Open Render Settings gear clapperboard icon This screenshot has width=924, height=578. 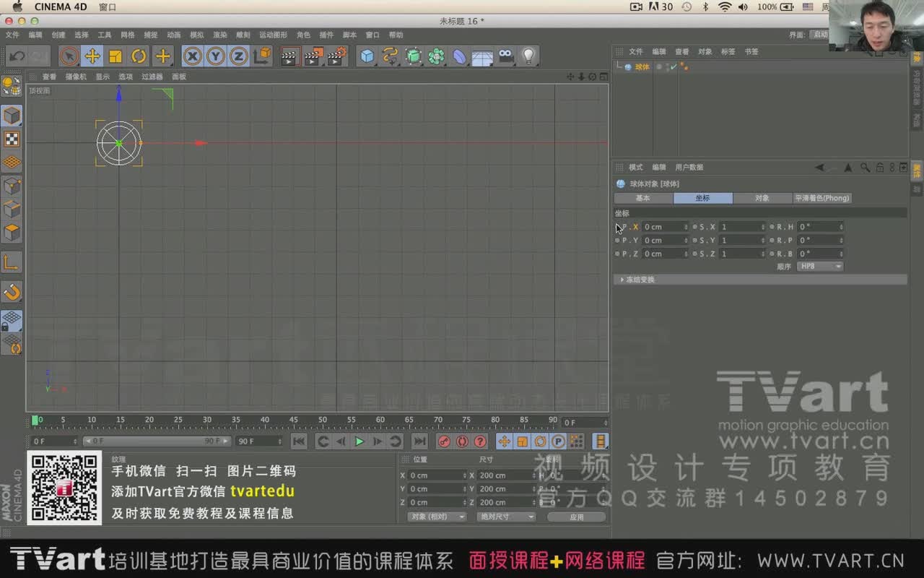336,56
